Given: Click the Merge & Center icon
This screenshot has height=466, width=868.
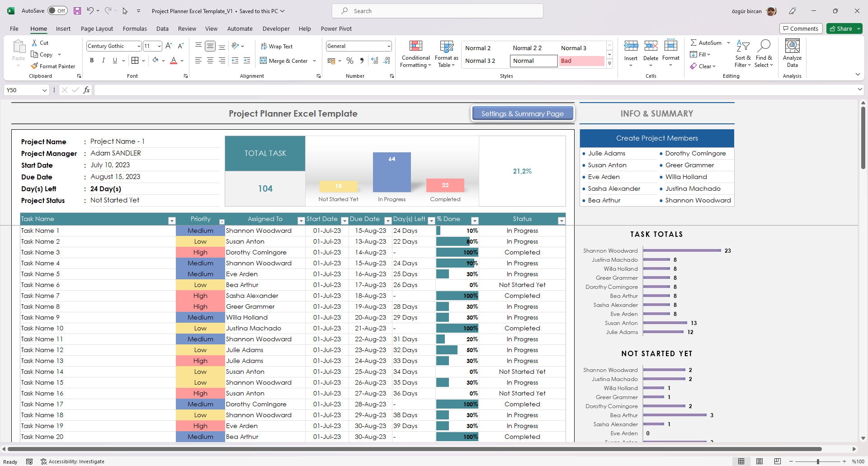Looking at the screenshot, I should 264,61.
